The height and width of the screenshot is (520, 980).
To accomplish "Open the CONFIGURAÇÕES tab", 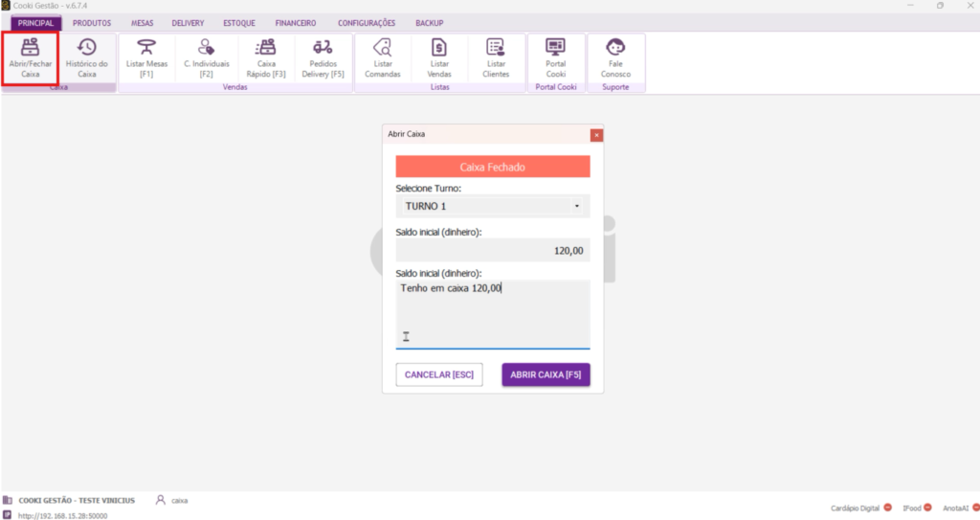I will tap(367, 23).
